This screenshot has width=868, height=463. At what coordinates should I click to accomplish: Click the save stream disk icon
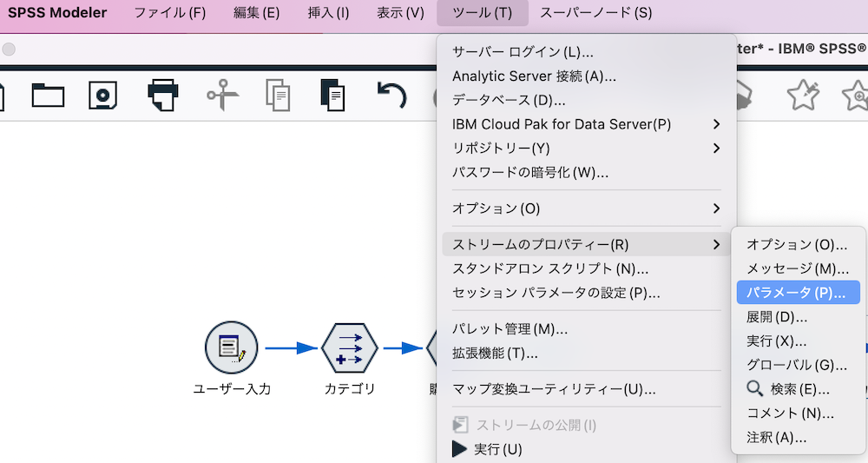coord(103,96)
